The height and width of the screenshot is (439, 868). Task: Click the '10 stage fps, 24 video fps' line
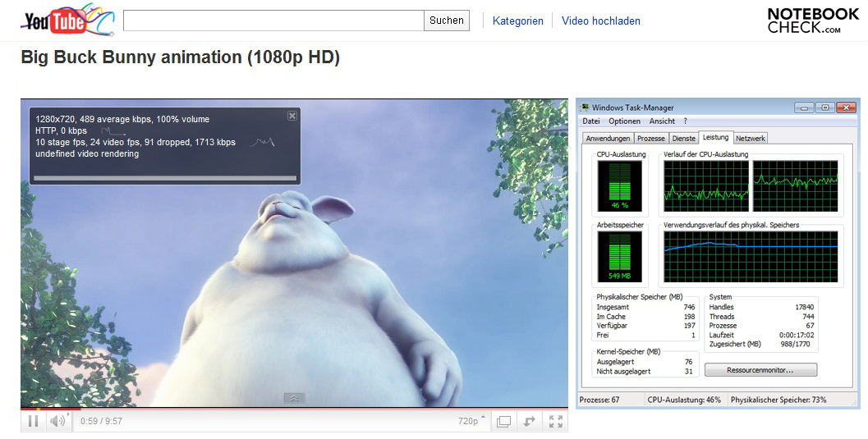pos(135,142)
